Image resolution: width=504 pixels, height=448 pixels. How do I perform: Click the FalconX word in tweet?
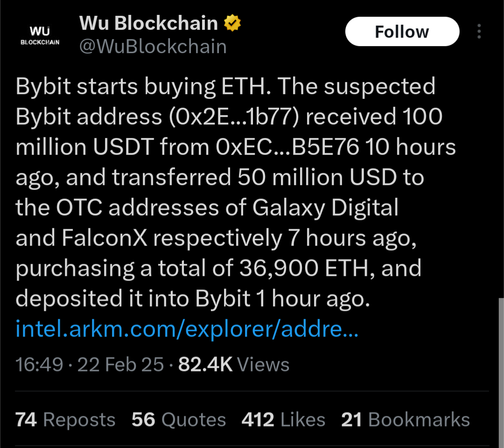pos(105,238)
